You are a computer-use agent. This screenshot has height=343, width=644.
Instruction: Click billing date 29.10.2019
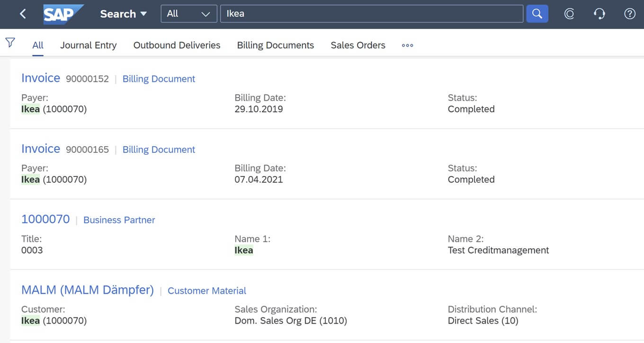[x=259, y=109]
